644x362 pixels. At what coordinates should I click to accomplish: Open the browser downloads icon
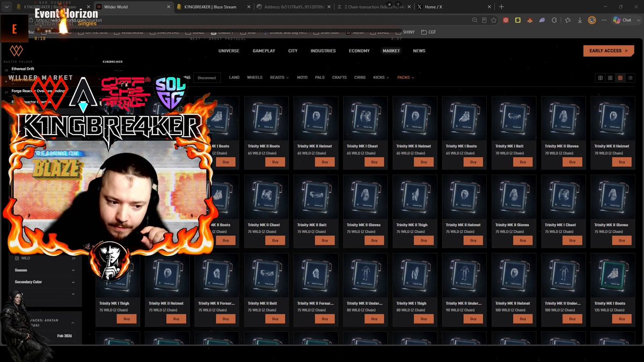580,20
